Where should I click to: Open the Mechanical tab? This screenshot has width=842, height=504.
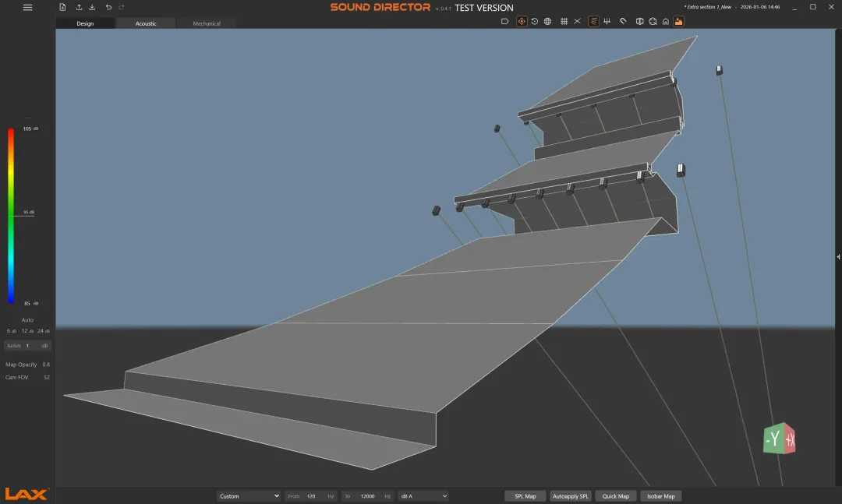click(207, 23)
